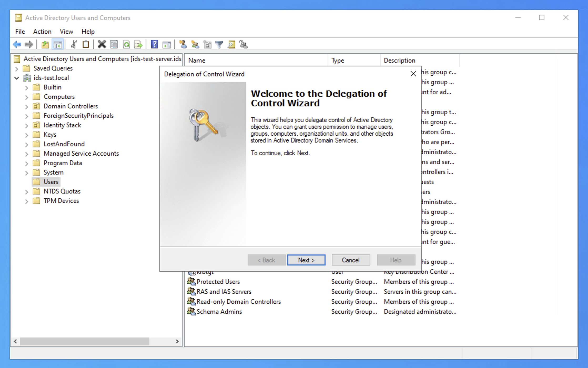This screenshot has width=588, height=368.
Task: Select the Program Data tree item
Action: tap(63, 163)
